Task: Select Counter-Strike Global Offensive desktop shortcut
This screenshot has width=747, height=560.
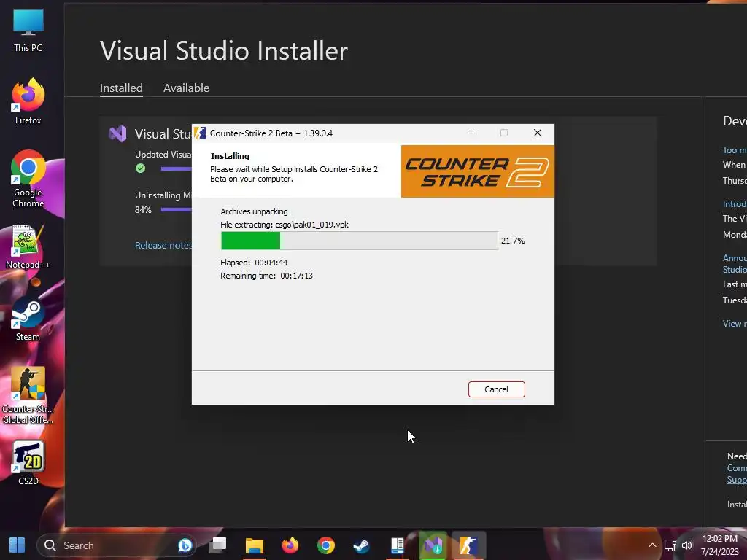Action: point(28,395)
